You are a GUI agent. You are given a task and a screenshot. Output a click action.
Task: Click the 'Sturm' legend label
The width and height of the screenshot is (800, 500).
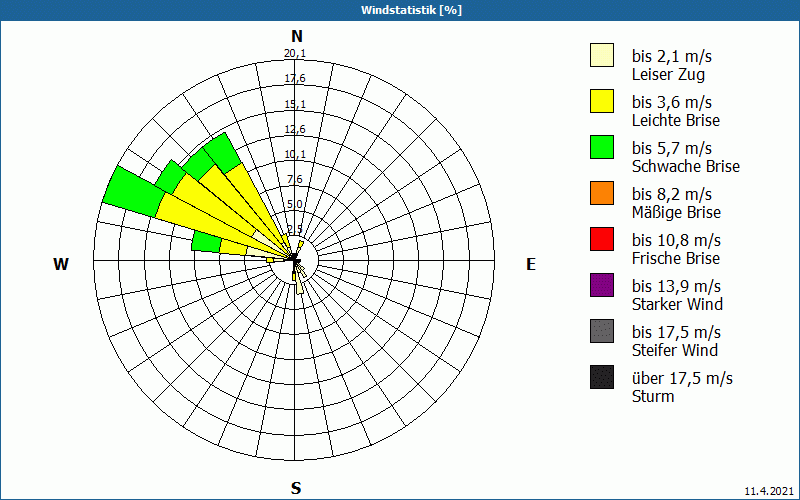(653, 396)
